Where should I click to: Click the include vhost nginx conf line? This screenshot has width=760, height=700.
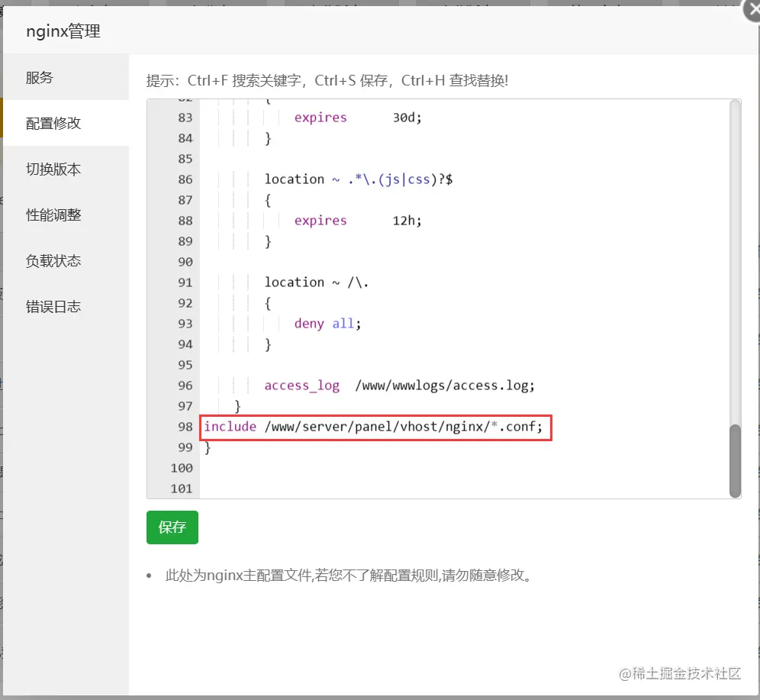[373, 427]
